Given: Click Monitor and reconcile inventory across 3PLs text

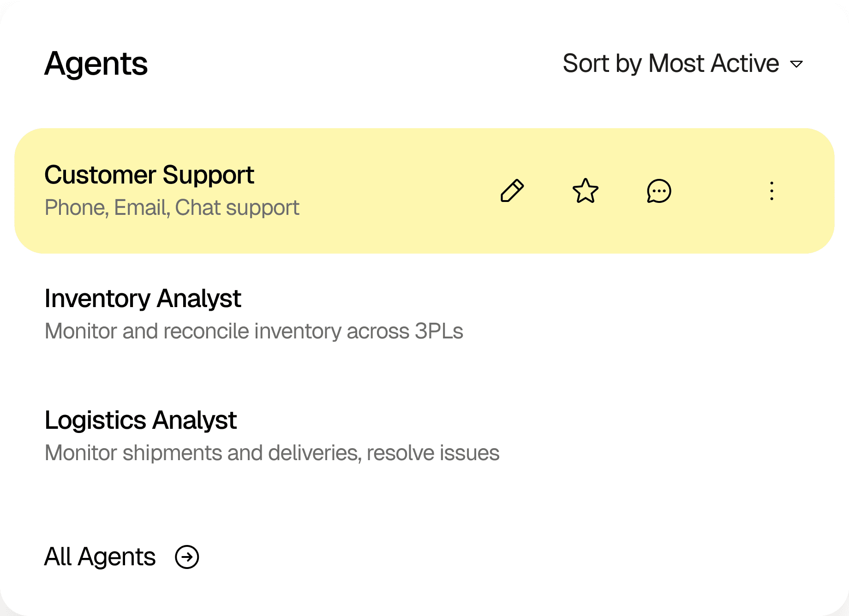Looking at the screenshot, I should tap(254, 331).
